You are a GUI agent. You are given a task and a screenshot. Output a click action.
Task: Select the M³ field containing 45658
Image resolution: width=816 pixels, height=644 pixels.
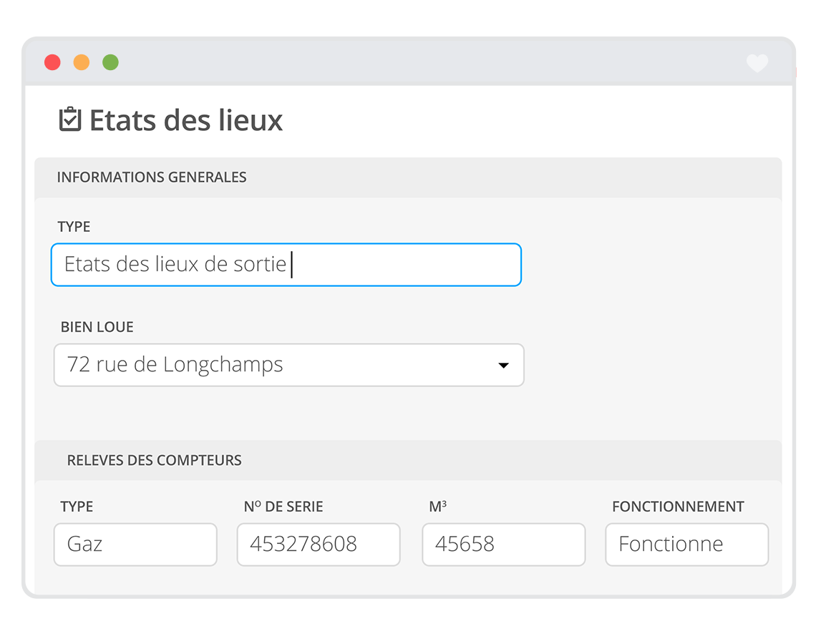(x=503, y=545)
